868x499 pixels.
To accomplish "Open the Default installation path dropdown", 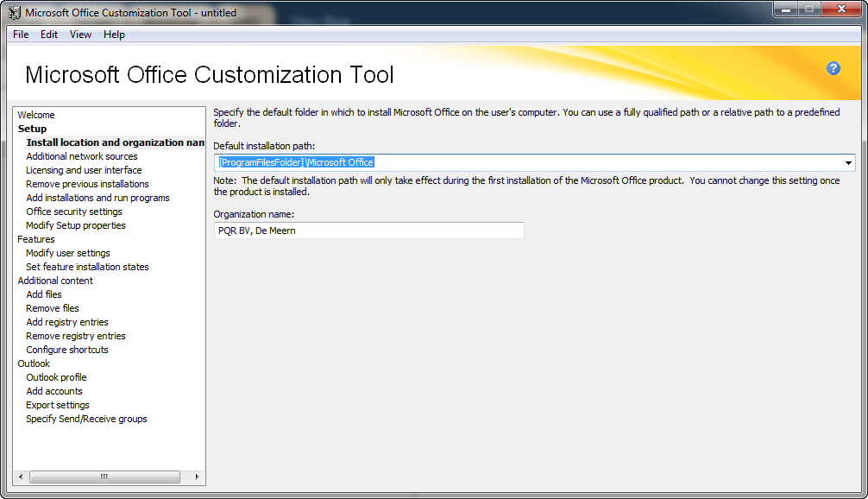I will click(848, 161).
